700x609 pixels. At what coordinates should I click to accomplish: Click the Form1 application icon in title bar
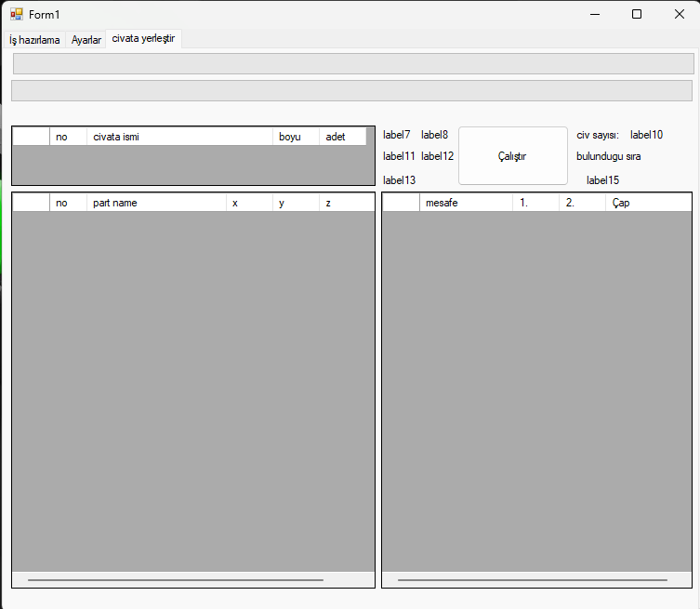(17, 15)
